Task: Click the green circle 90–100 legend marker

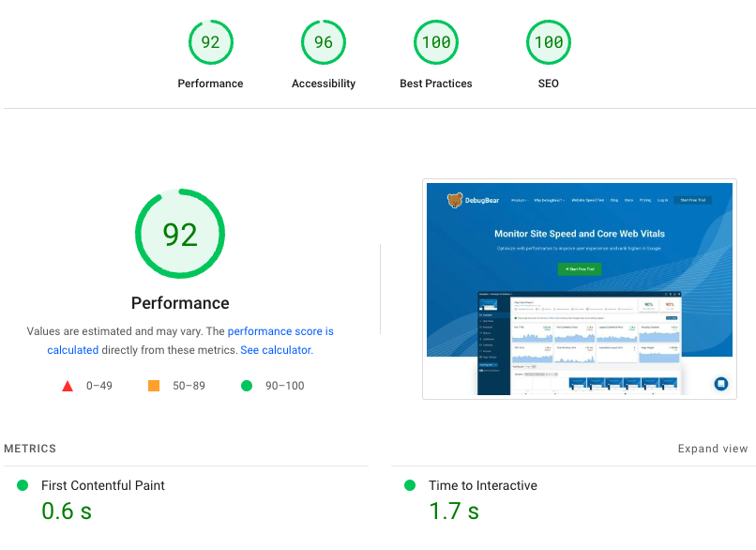Action: point(247,385)
